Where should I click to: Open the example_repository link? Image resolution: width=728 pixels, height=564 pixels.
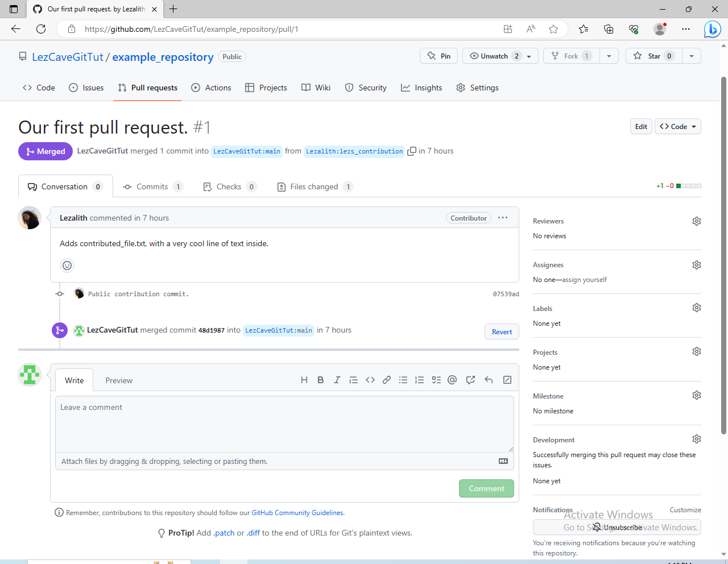(163, 57)
